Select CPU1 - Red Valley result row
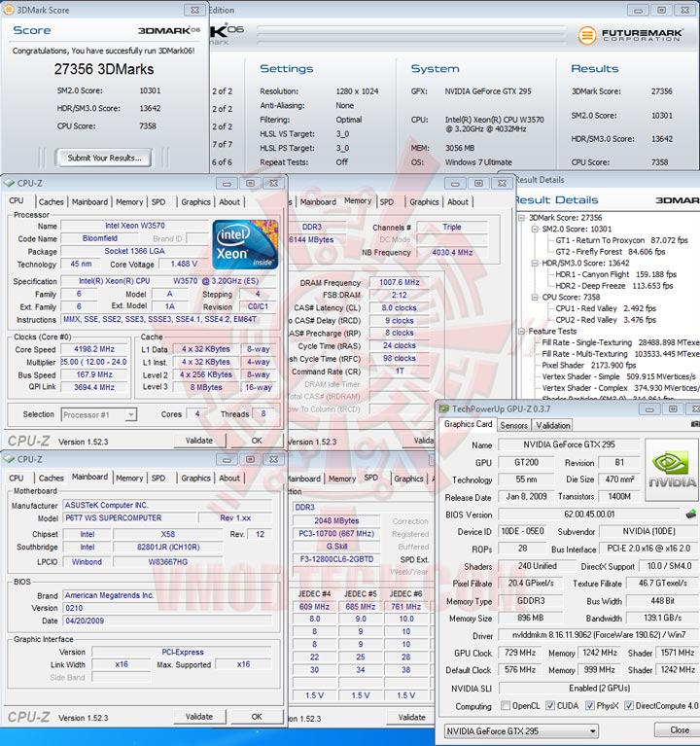The height and width of the screenshot is (746, 700). pyautogui.click(x=606, y=308)
